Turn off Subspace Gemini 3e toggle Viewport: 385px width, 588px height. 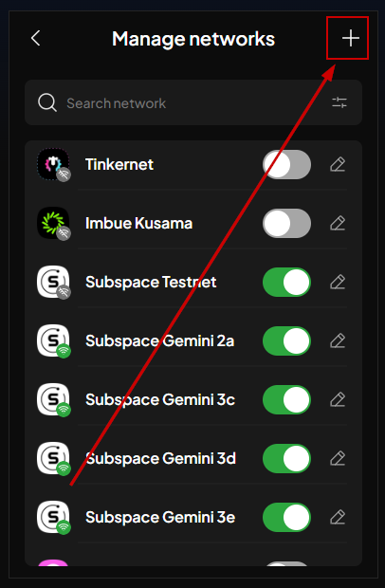pyautogui.click(x=286, y=517)
